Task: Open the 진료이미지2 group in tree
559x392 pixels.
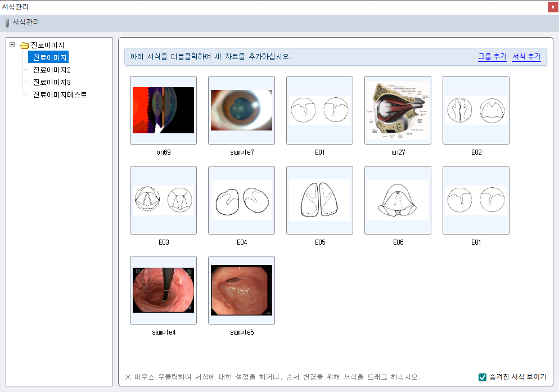Action: point(51,70)
